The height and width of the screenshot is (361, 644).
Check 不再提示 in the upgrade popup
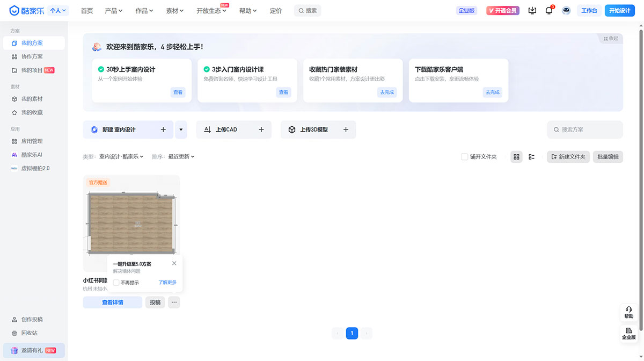tap(116, 282)
